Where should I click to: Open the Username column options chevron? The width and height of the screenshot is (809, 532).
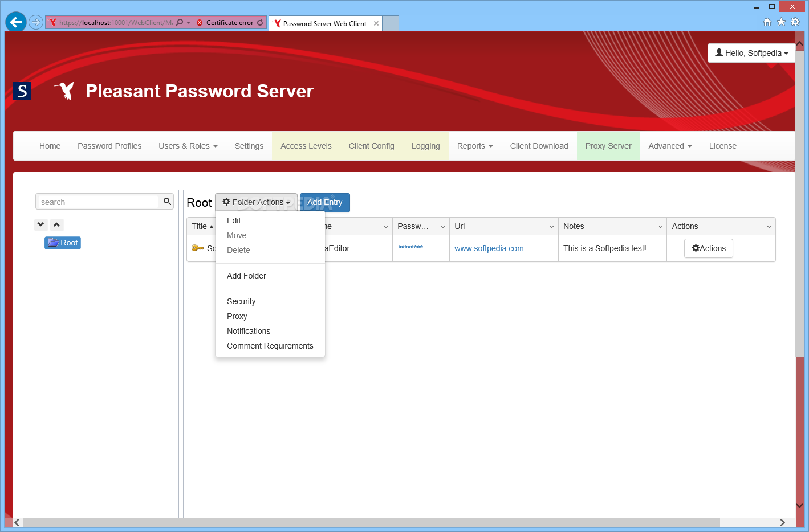(x=386, y=227)
